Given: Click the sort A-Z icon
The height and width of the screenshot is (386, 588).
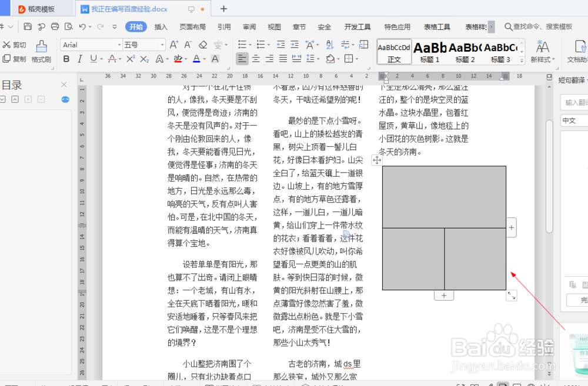Looking at the screenshot, I should coord(330,45).
